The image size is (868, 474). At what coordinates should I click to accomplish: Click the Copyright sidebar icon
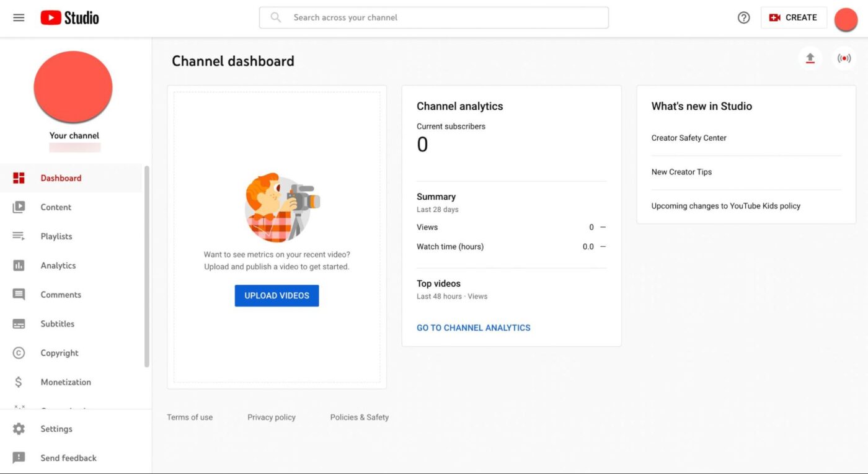click(x=19, y=353)
